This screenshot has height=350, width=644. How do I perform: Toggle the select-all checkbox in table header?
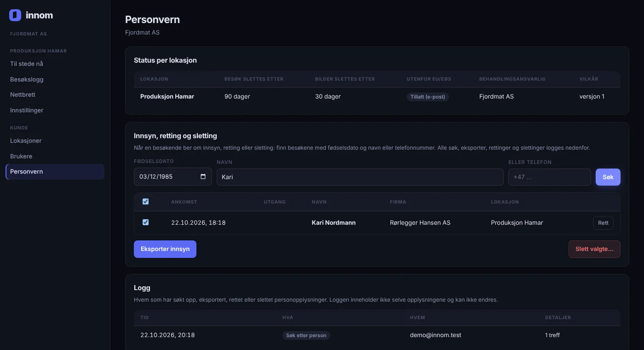point(145,202)
